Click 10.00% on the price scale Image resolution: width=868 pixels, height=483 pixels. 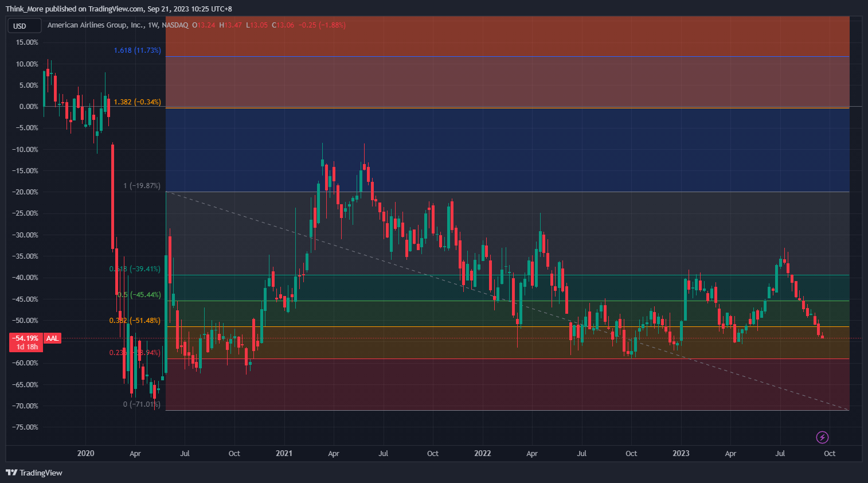(x=27, y=64)
